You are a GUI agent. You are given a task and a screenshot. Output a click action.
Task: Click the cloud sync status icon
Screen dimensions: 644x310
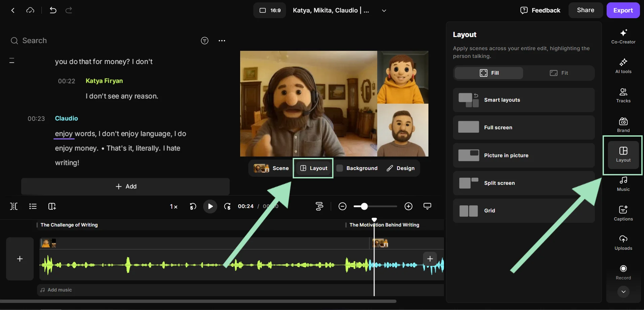pyautogui.click(x=30, y=10)
